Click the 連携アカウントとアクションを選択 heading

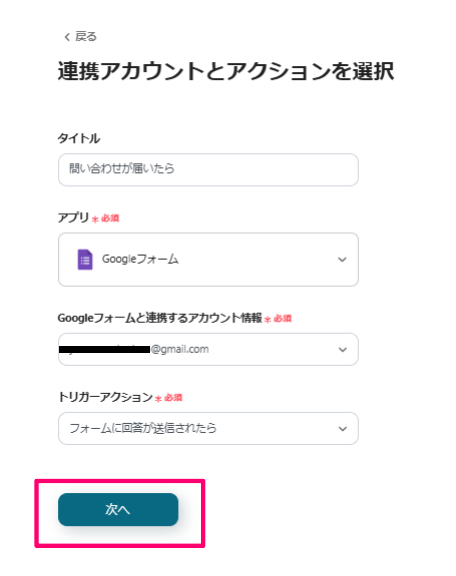[x=226, y=71]
